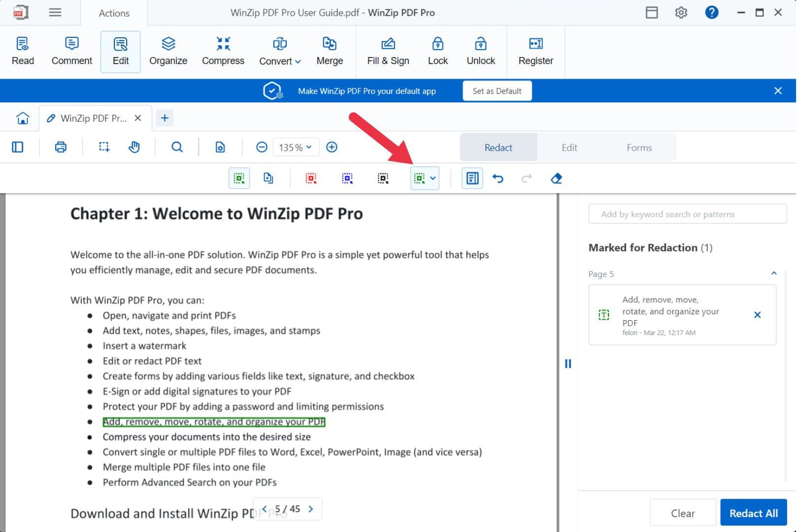This screenshot has width=798, height=532.
Task: Click the 'Insert a watermark' bullet text
Action: (x=144, y=346)
